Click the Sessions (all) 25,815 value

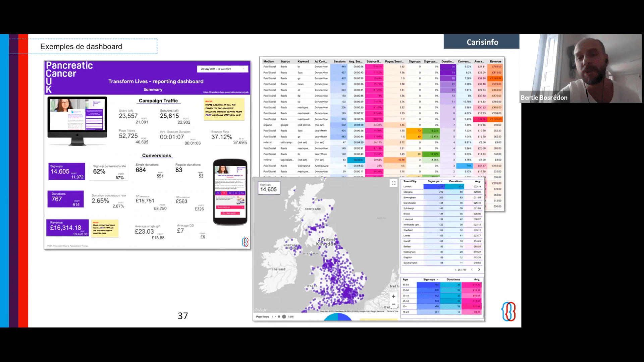169,116
